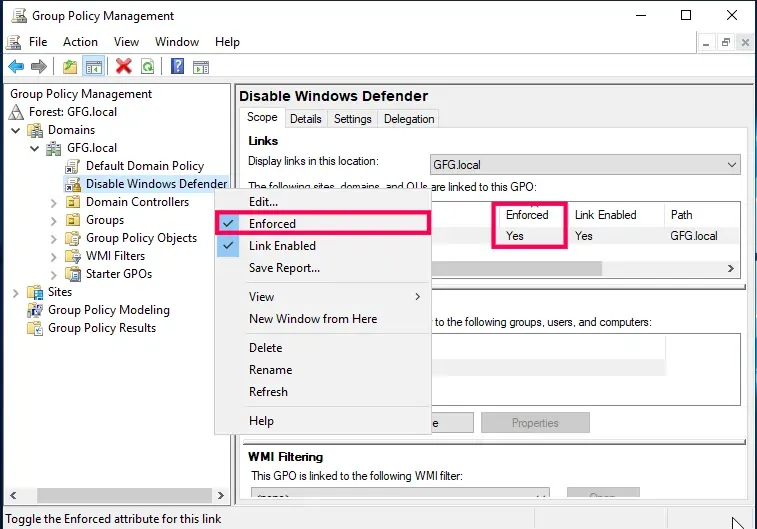This screenshot has width=757, height=529.
Task: Select Refresh in the context menu
Action: tap(322, 392)
